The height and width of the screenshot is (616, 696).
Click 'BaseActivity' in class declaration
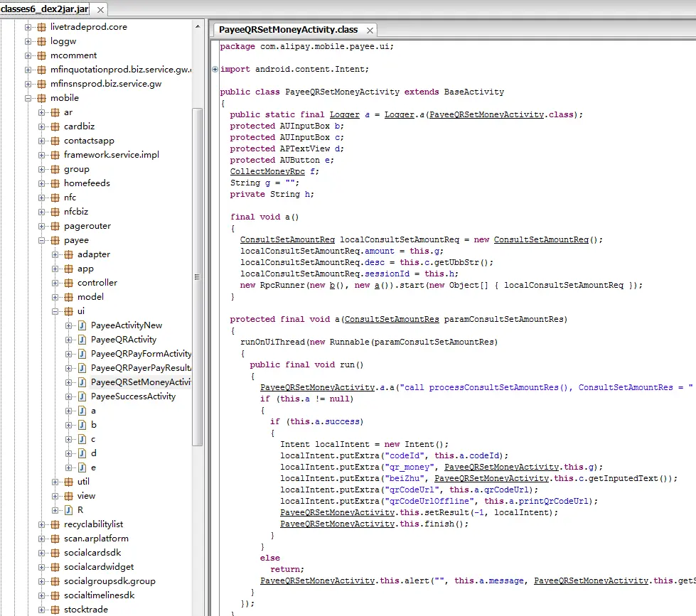pos(474,92)
